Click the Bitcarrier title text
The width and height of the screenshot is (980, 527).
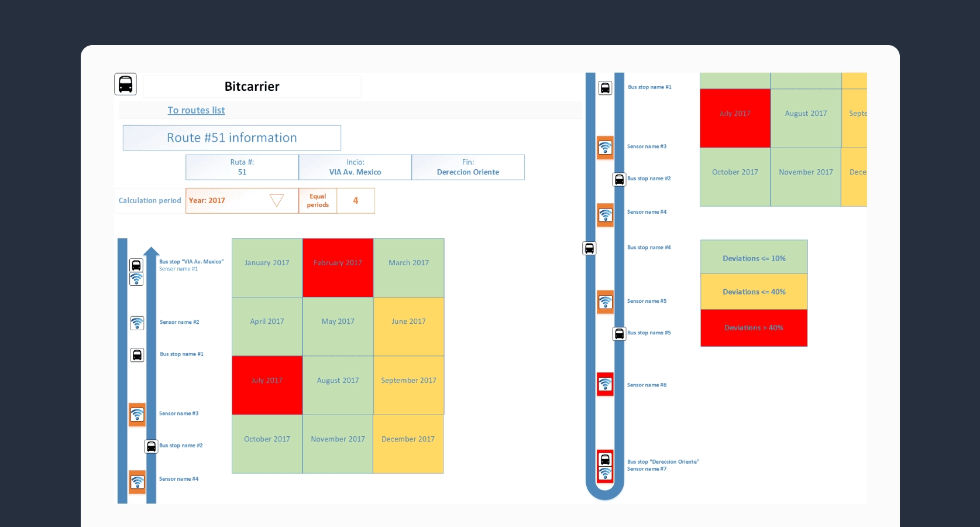[252, 86]
